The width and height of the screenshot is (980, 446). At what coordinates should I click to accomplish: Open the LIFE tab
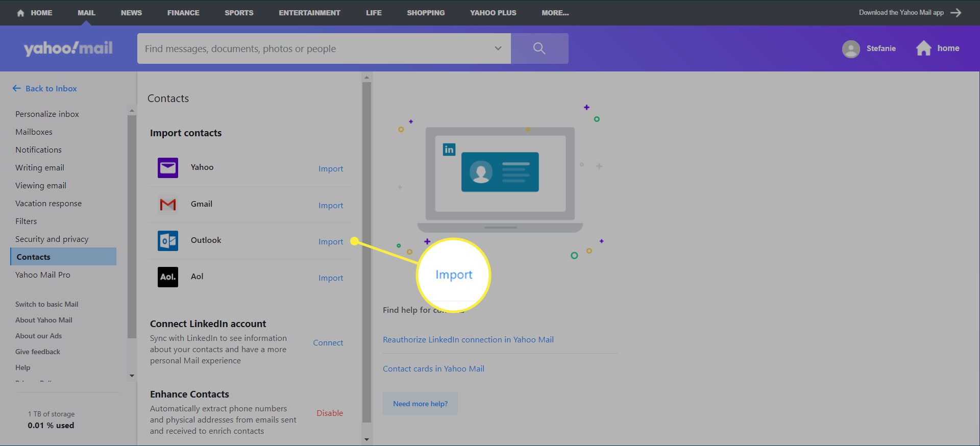374,13
